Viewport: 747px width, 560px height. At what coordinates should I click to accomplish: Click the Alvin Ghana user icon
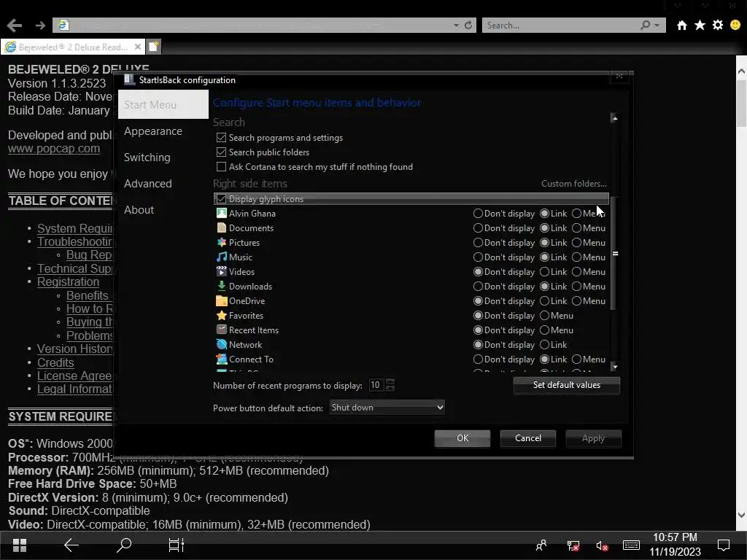click(x=222, y=214)
